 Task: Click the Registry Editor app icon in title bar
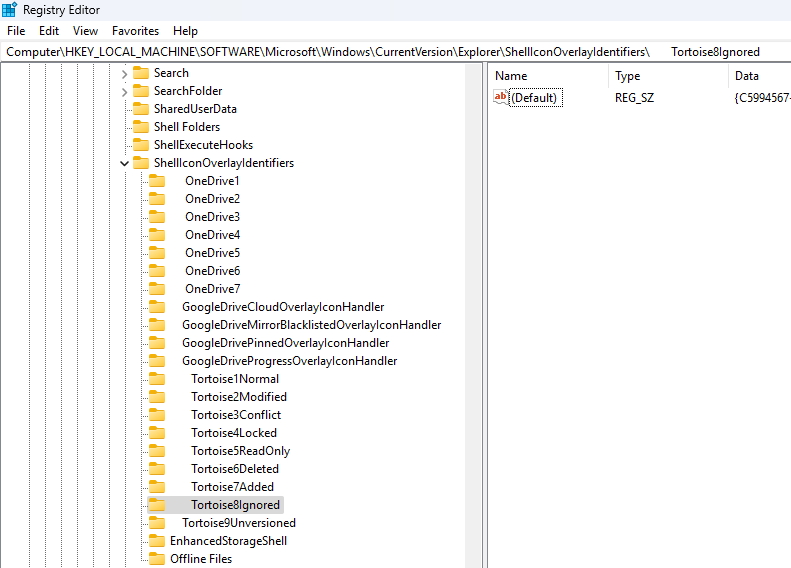(x=10, y=10)
